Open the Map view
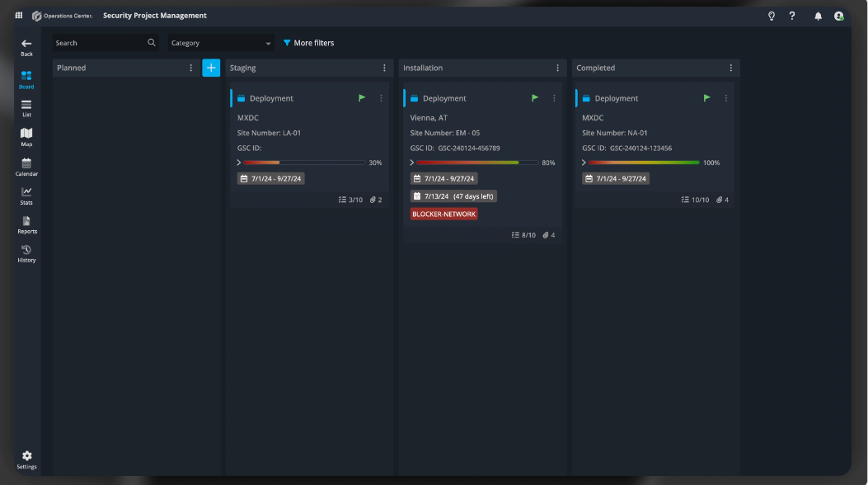The width and height of the screenshot is (868, 485). click(x=26, y=137)
